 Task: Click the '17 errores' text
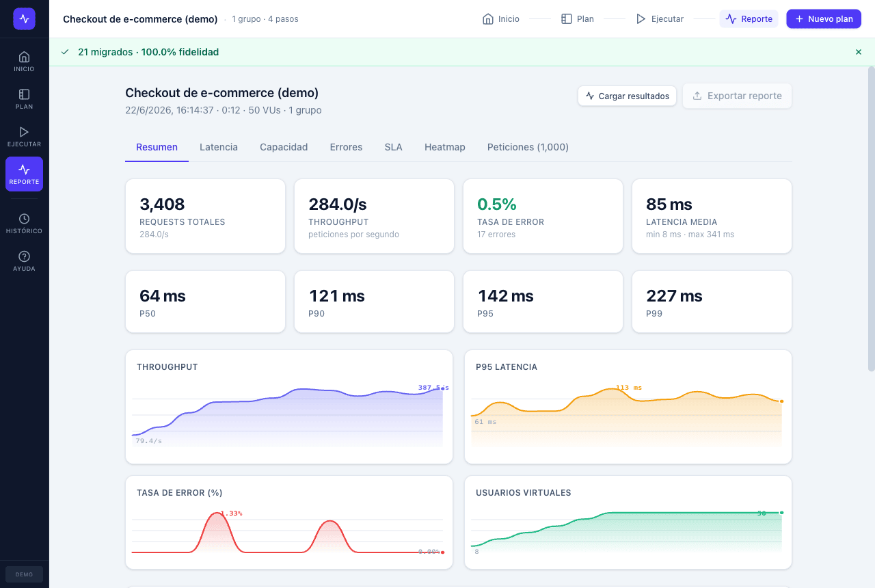coord(496,235)
